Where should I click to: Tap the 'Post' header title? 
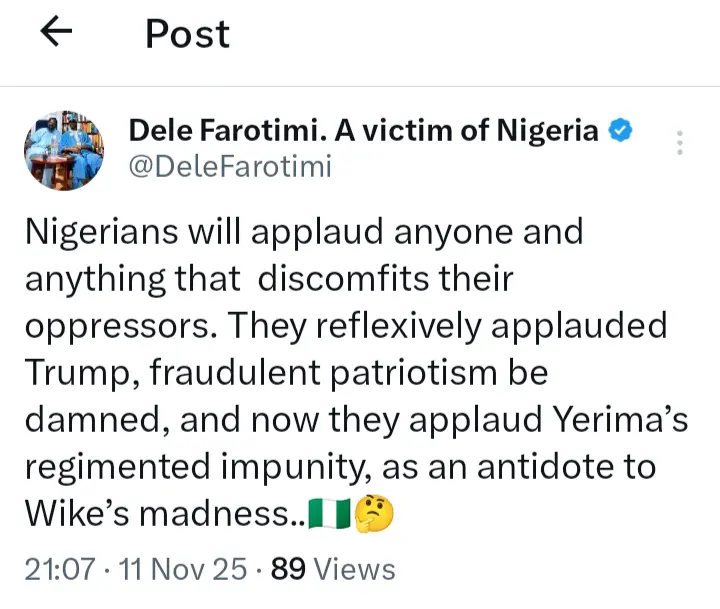coord(187,34)
